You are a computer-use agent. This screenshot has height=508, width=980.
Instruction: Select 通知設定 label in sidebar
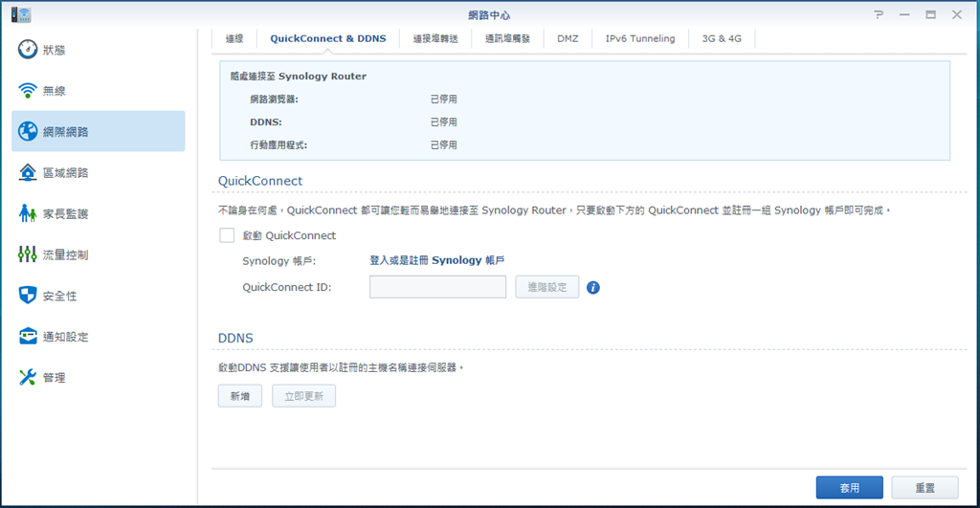(x=66, y=337)
